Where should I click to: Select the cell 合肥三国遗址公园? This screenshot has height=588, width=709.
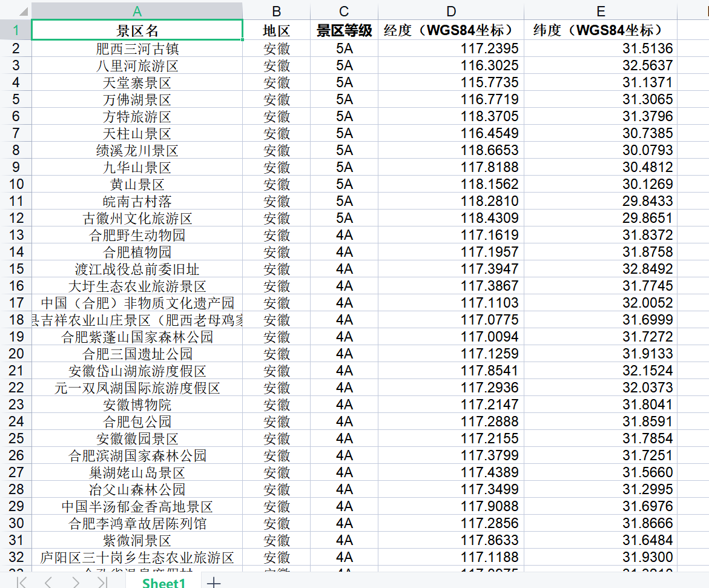pyautogui.click(x=137, y=354)
